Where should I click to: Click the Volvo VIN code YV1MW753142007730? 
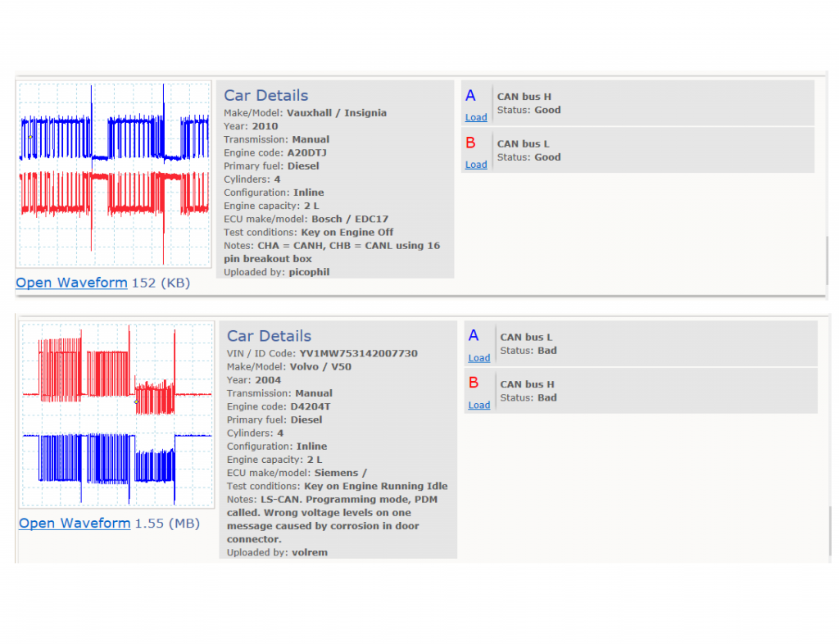359,354
